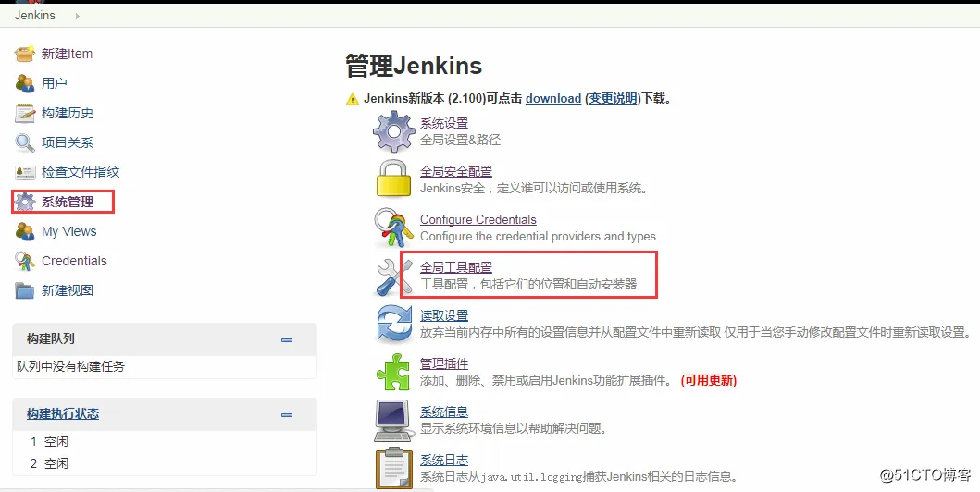Click the 新建Item package icon

pos(25,54)
